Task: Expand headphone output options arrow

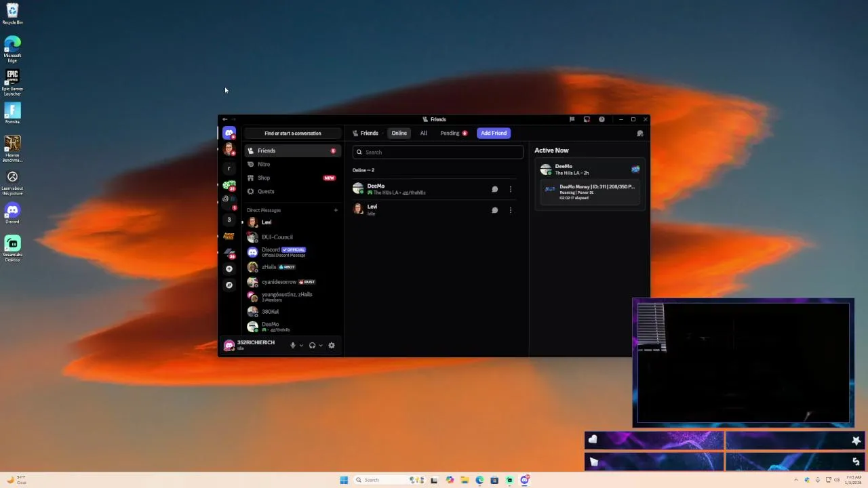Action: point(321,346)
